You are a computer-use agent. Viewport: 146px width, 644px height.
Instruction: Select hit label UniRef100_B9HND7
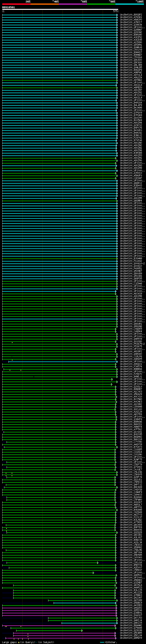(131, 55)
